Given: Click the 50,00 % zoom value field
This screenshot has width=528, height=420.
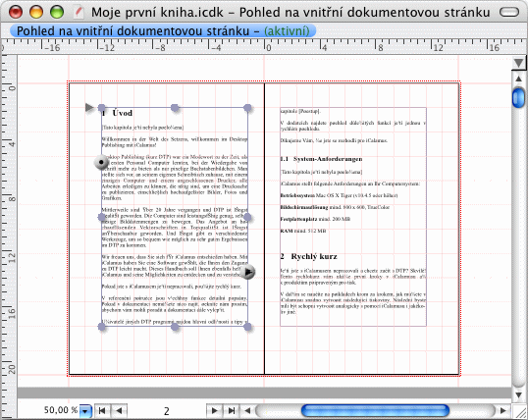Looking at the screenshot, I should [x=61, y=410].
